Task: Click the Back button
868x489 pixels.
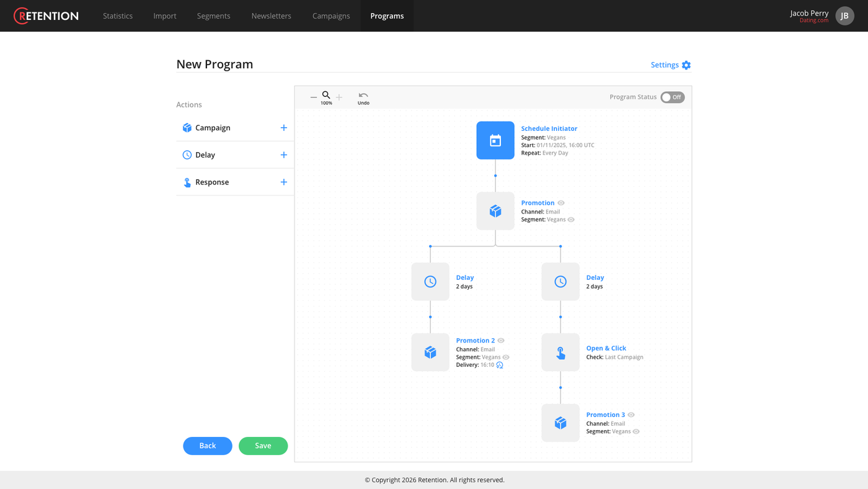Action: [208, 446]
